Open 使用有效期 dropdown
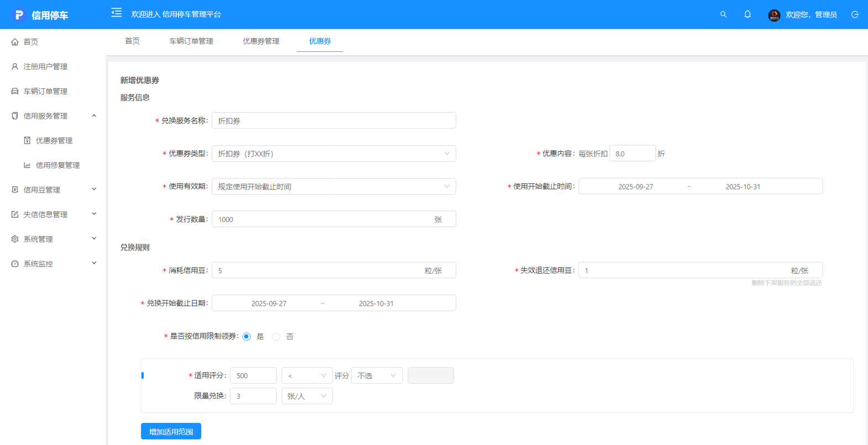The image size is (868, 445). pyautogui.click(x=334, y=187)
